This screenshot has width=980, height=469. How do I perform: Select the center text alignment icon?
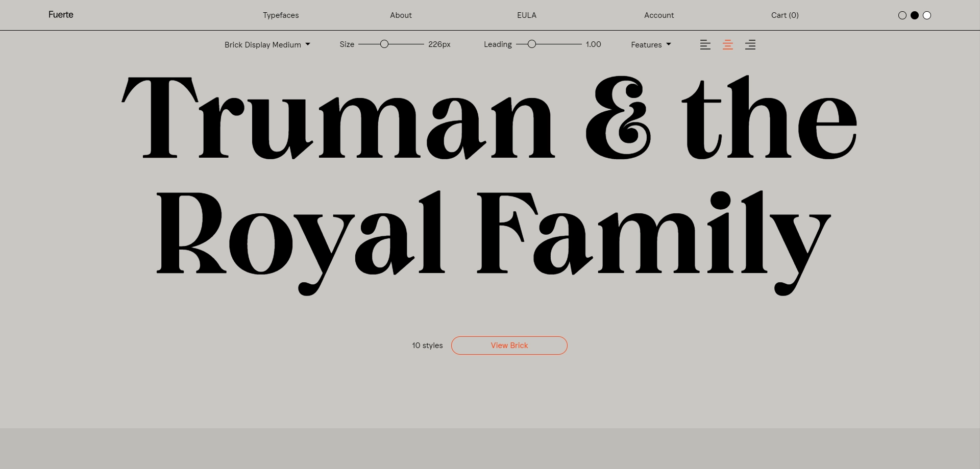[x=727, y=45]
